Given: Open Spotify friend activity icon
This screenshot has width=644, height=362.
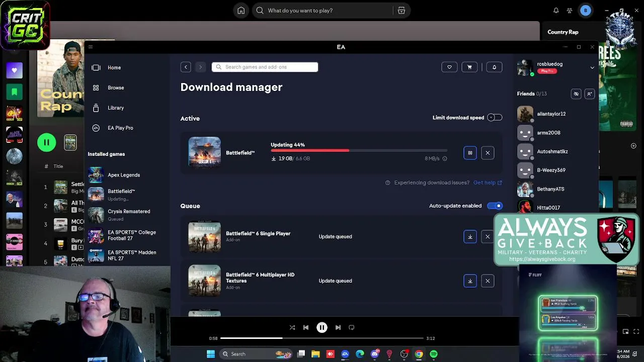Looking at the screenshot, I should tap(570, 11).
